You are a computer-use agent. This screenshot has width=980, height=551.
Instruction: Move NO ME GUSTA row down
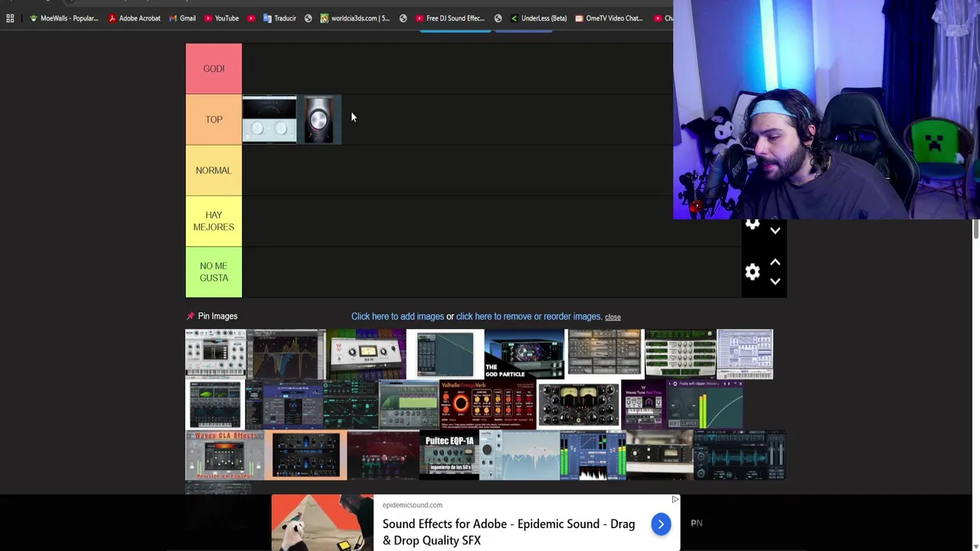pos(775,282)
